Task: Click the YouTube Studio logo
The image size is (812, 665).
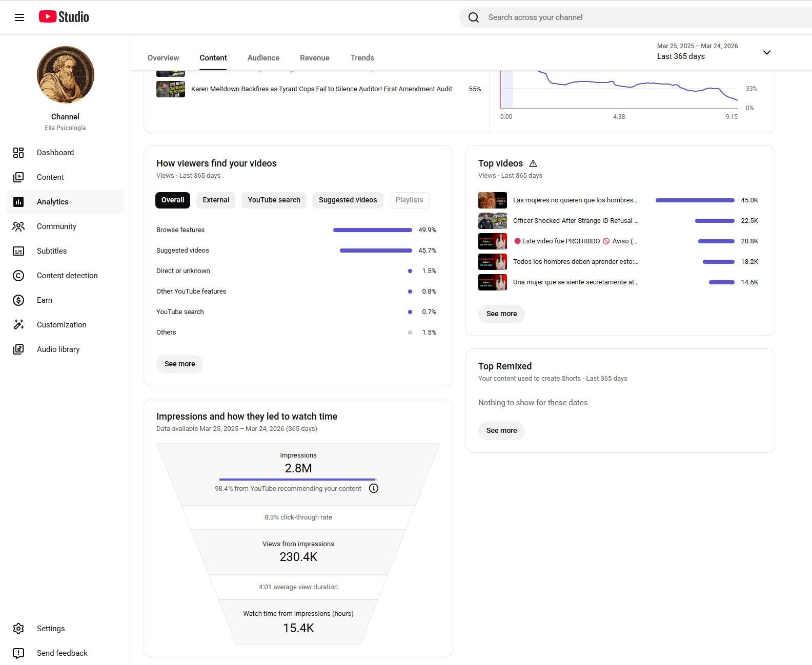Action: [x=64, y=17]
